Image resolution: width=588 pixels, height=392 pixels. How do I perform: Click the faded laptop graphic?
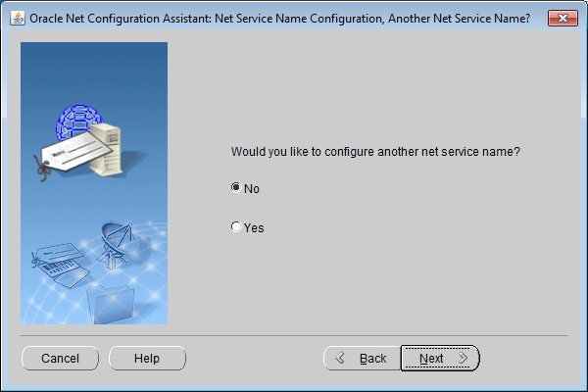[61, 265]
